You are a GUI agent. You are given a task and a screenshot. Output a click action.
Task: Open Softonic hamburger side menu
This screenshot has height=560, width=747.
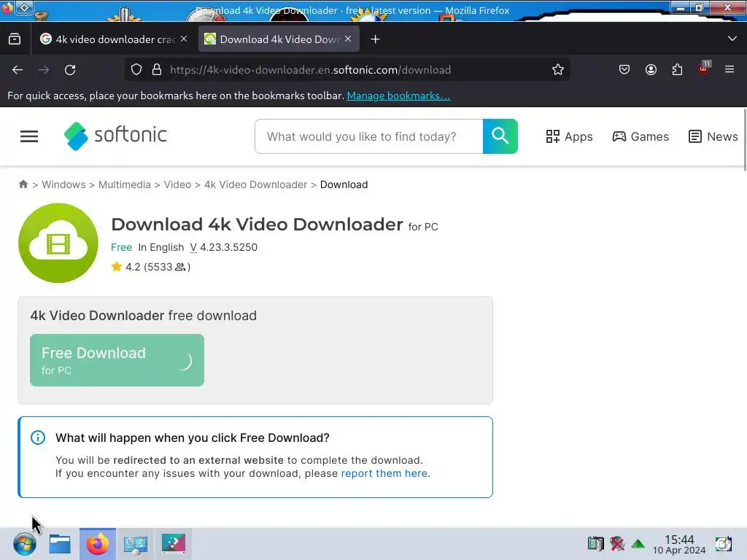[x=29, y=136]
